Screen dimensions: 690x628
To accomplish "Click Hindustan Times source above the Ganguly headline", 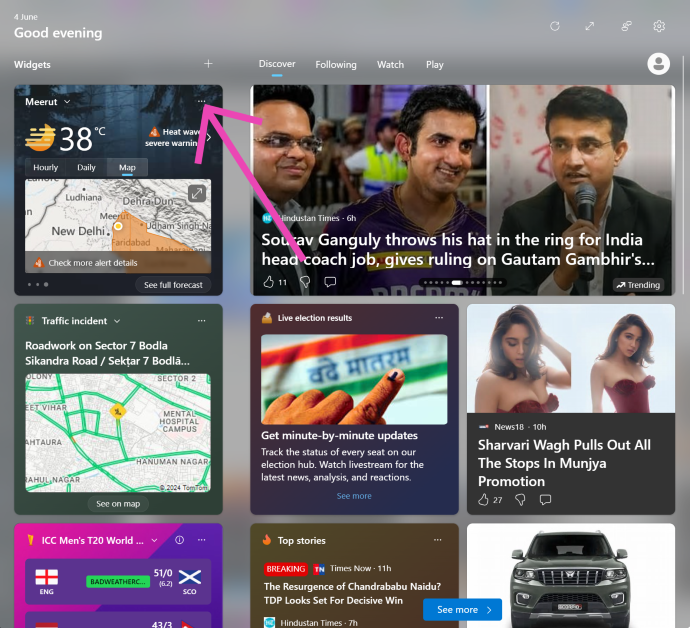I will click(x=309, y=218).
